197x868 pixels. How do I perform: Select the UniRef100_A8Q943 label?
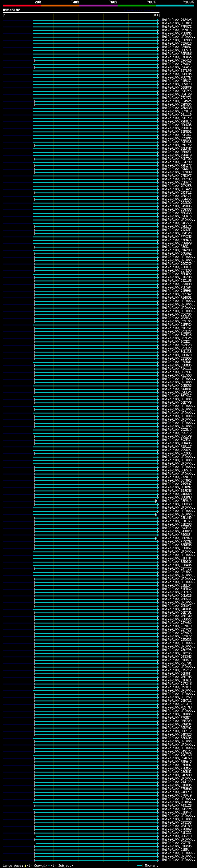tap(177, 538)
